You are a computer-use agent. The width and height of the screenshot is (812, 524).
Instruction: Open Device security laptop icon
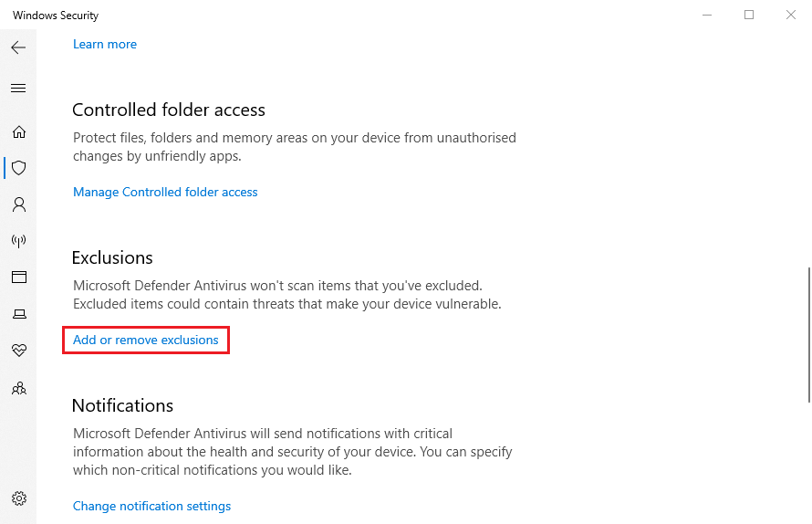pyautogui.click(x=19, y=313)
